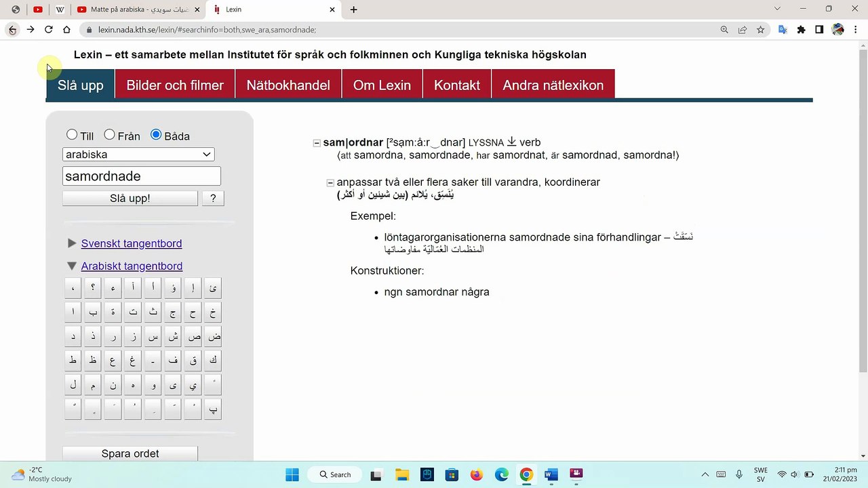The width and height of the screenshot is (868, 488).
Task: Share this page via address bar icon
Action: [x=743, y=30]
